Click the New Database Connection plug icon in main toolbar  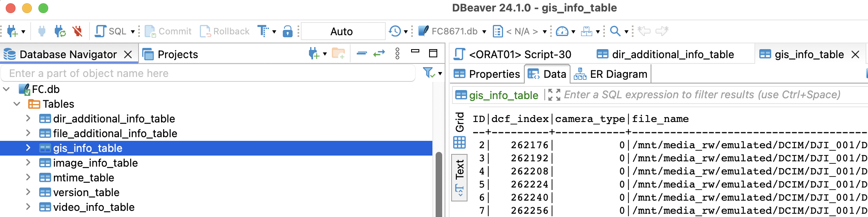12,31
